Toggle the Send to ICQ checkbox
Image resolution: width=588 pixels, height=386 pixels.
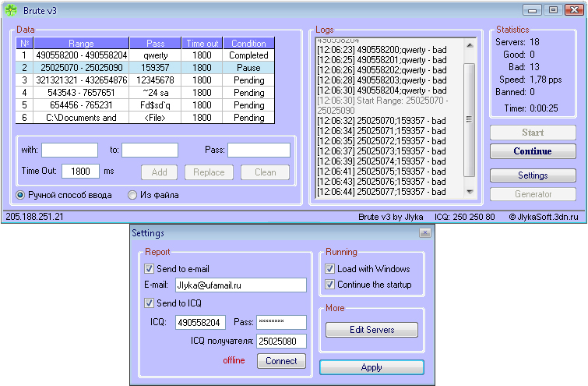point(150,303)
